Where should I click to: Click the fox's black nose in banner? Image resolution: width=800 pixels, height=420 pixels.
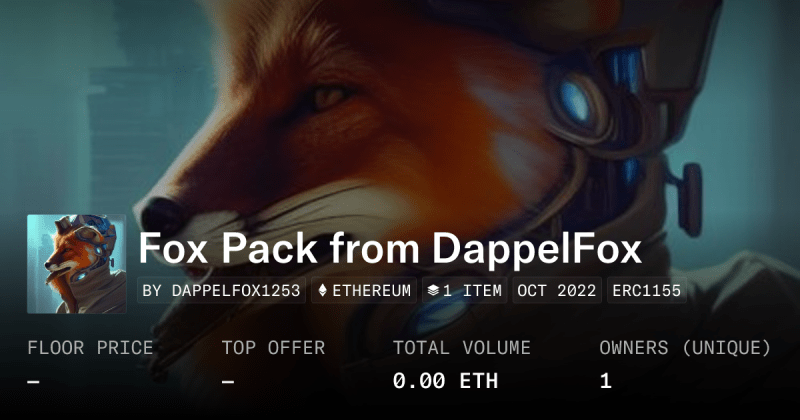pos(162,216)
